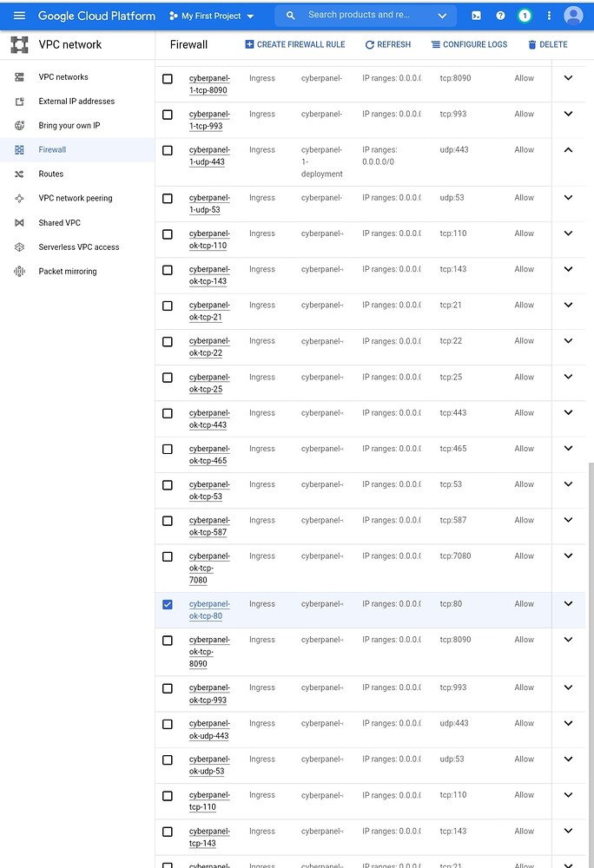Open the cyberpanel-ok-tcp-80 rule link
The height and width of the screenshot is (868, 594).
tap(209, 609)
